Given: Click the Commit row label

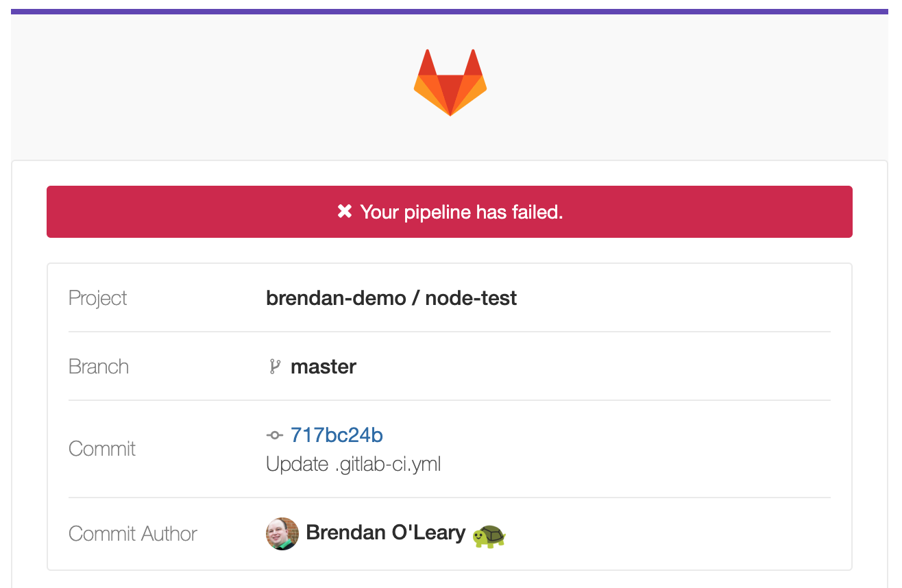Looking at the screenshot, I should point(102,449).
